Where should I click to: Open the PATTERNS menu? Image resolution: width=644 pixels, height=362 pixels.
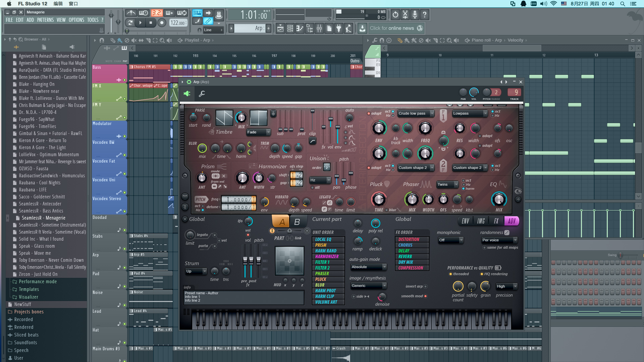tap(45, 20)
